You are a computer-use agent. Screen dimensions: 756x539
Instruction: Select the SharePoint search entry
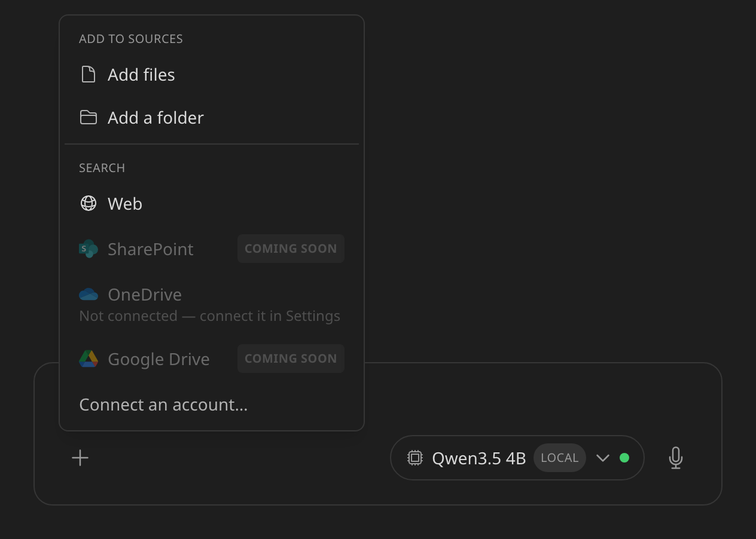click(x=212, y=249)
